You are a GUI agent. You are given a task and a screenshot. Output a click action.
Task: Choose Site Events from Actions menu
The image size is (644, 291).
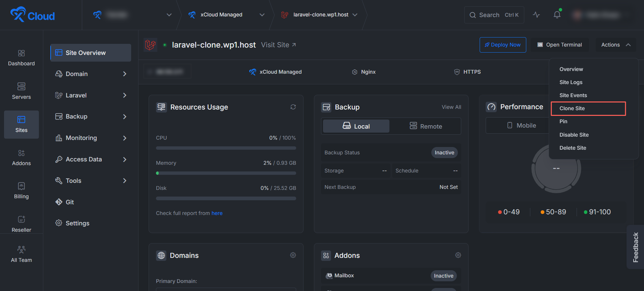(x=573, y=95)
